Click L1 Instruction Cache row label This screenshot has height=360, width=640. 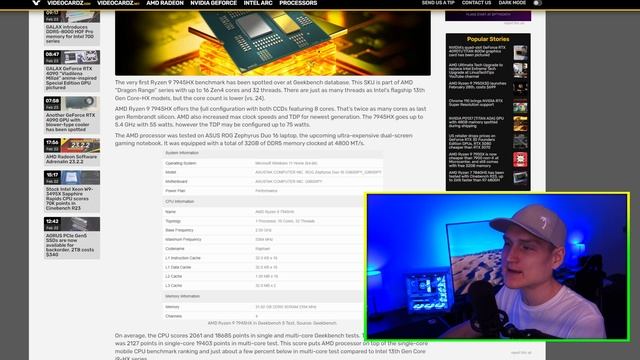[183, 258]
